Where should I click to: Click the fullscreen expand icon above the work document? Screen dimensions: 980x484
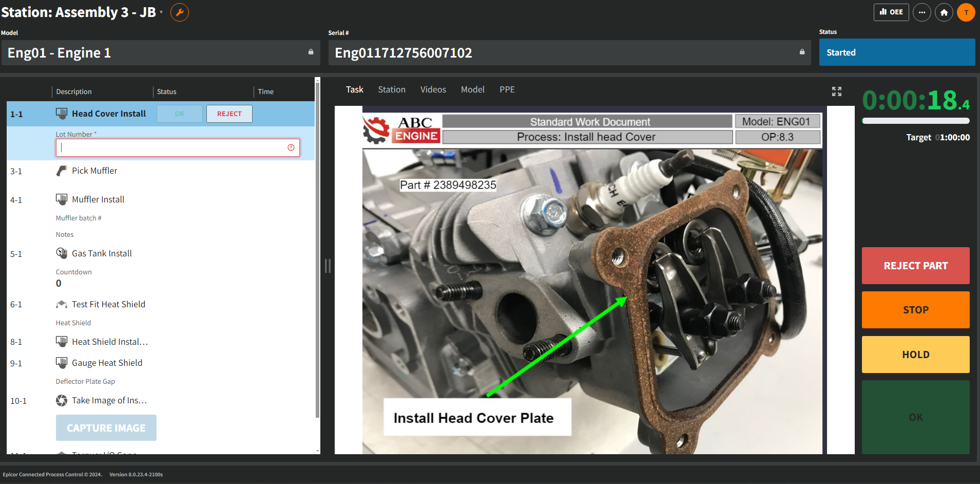(837, 91)
